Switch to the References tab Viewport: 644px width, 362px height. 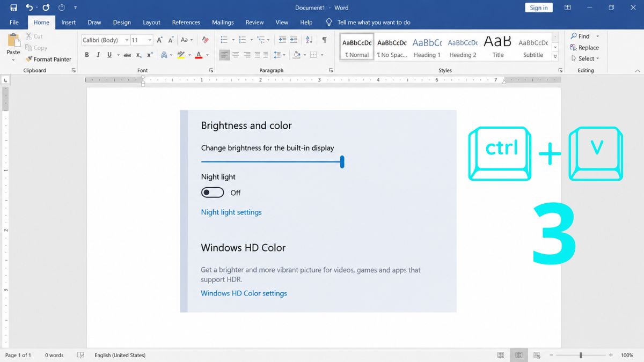[x=186, y=23]
